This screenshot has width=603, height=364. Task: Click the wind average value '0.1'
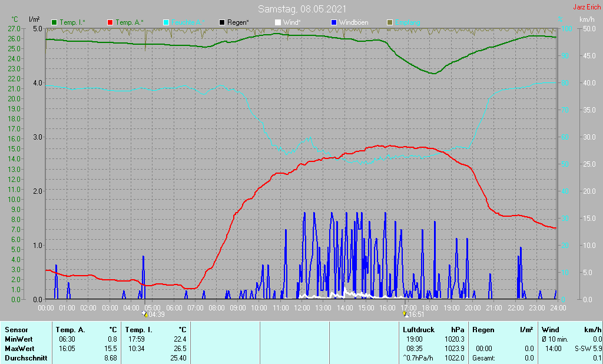point(597,358)
